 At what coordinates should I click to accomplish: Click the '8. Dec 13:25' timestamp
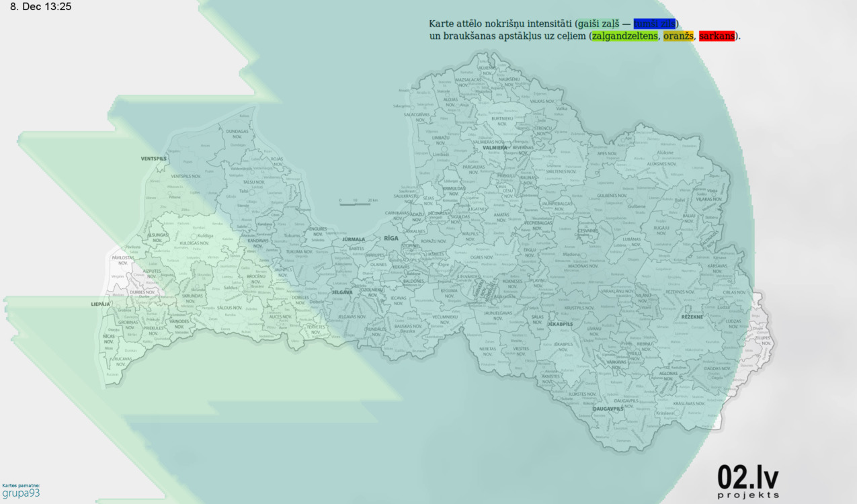tap(40, 7)
